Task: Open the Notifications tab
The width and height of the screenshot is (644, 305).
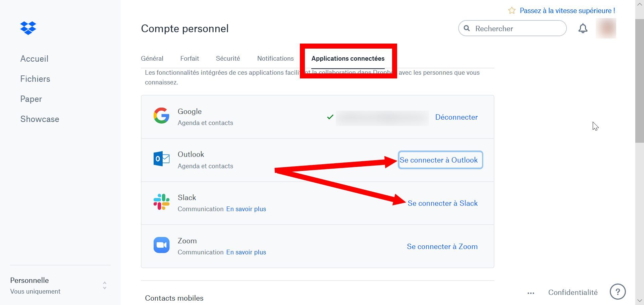Action: 275,58
